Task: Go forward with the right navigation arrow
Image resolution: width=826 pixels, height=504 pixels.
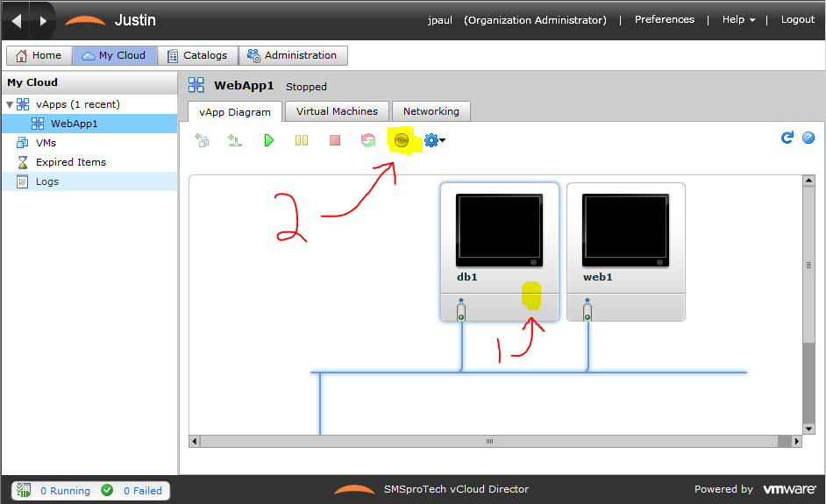Action: pyautogui.click(x=43, y=20)
